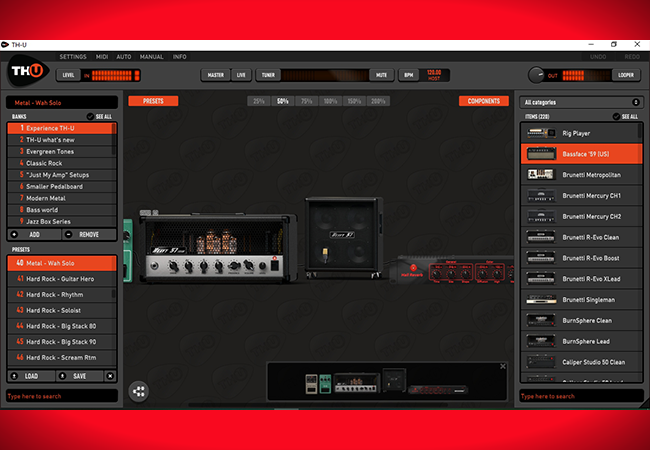Select bank 9 Jazz Box Series

coord(62,221)
